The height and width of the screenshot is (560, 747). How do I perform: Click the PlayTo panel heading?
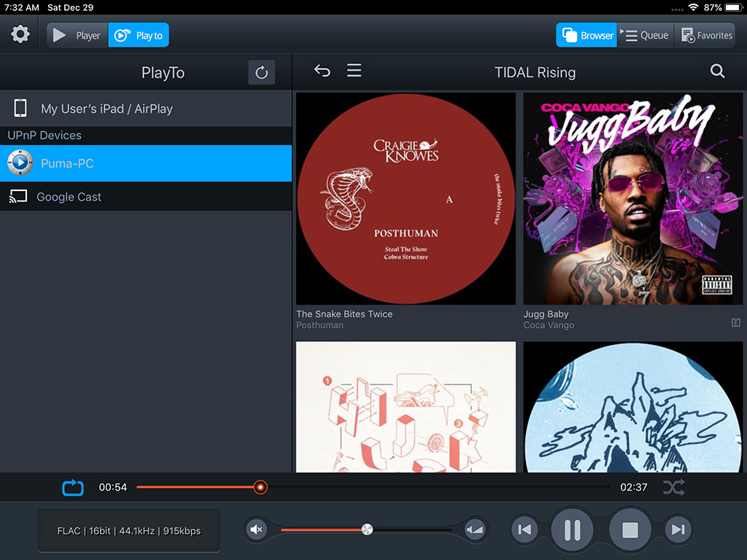(163, 73)
